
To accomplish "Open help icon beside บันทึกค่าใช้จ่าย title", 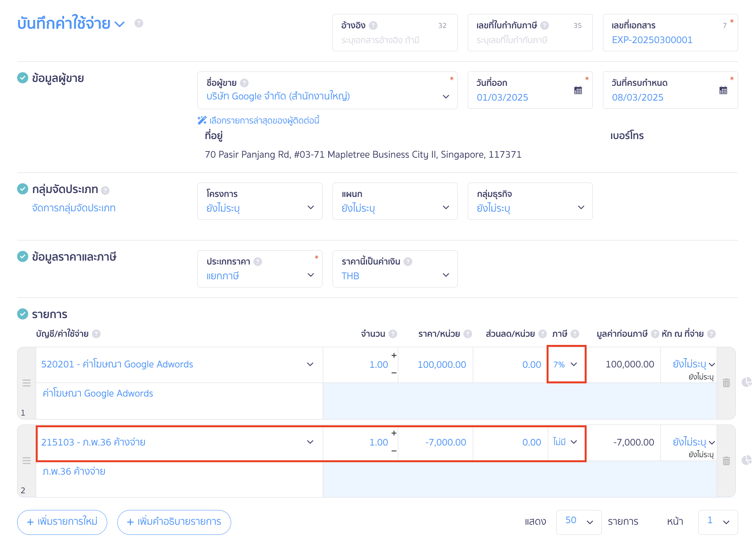I will (139, 23).
